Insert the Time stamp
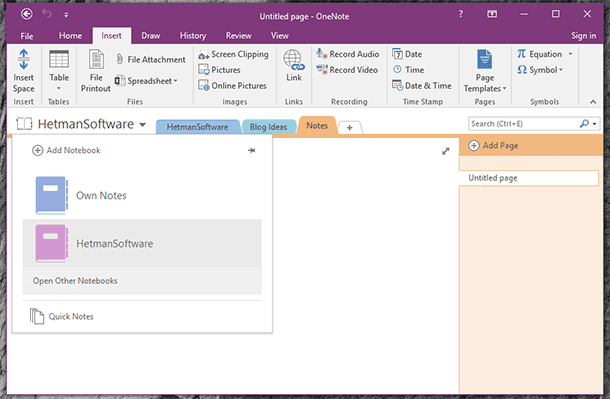Image resolution: width=610 pixels, height=399 pixels. [408, 70]
